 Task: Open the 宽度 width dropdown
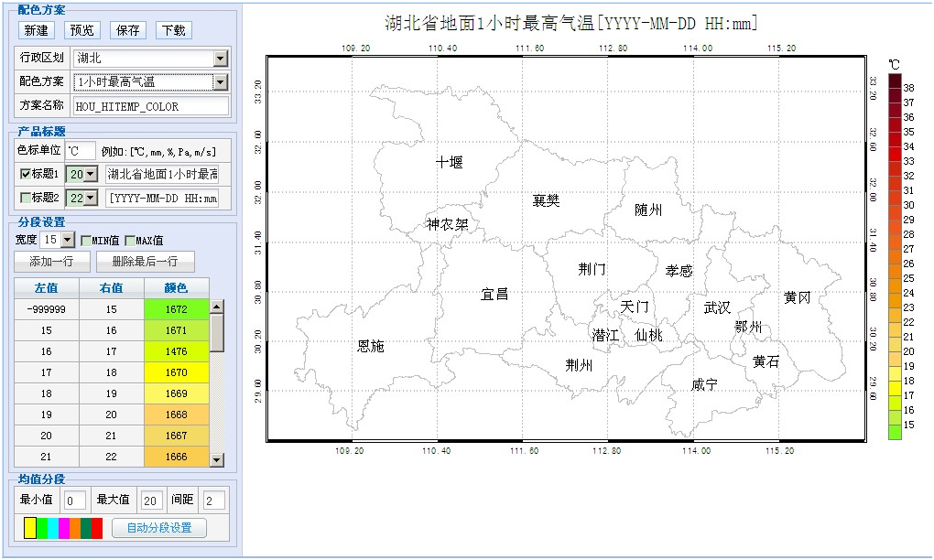(x=67, y=241)
